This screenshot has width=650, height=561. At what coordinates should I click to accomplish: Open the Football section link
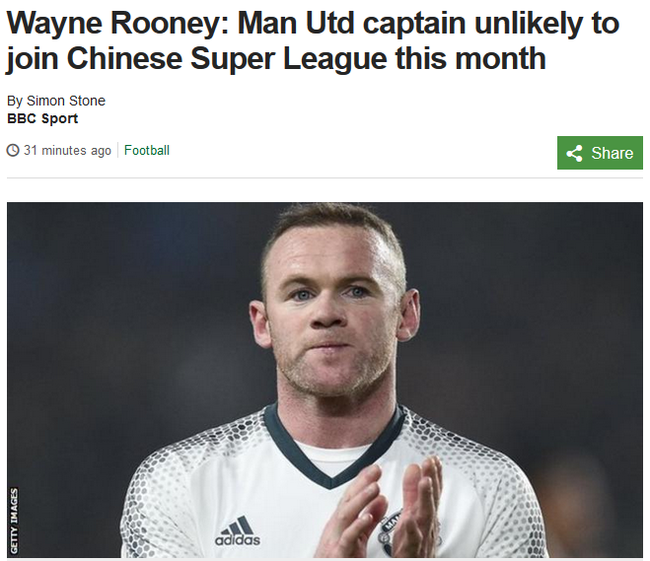click(x=147, y=150)
